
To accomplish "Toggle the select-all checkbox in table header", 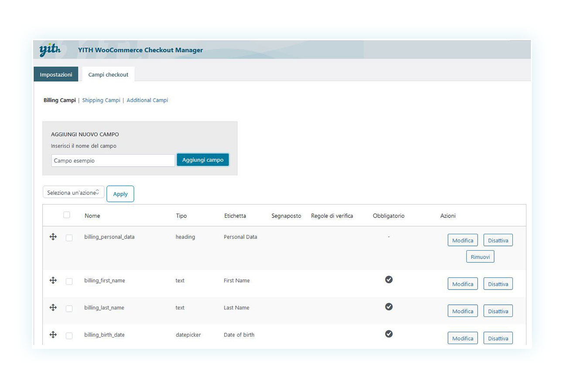I will coord(67,215).
